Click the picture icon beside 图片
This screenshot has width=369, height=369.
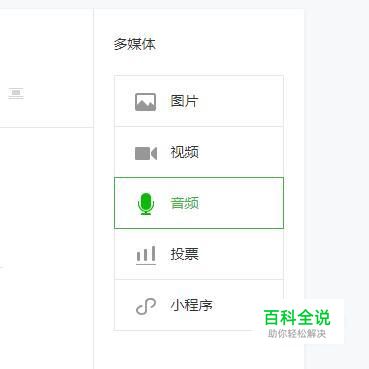pos(145,102)
